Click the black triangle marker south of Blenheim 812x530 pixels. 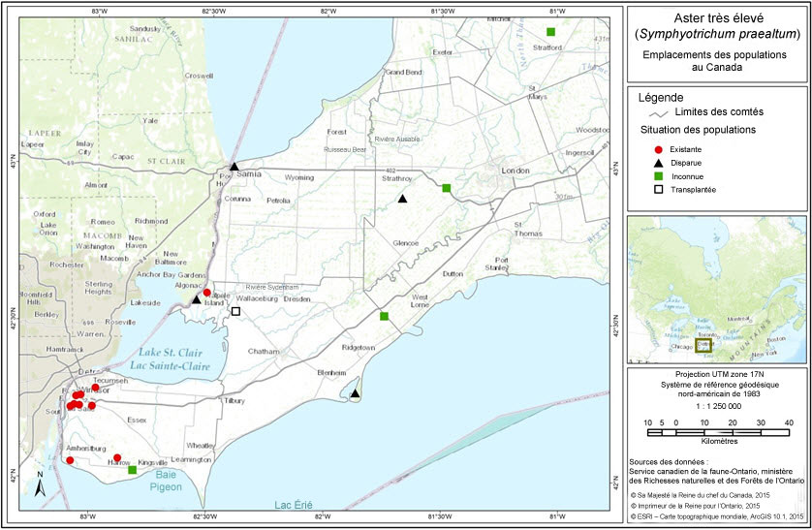tap(356, 393)
